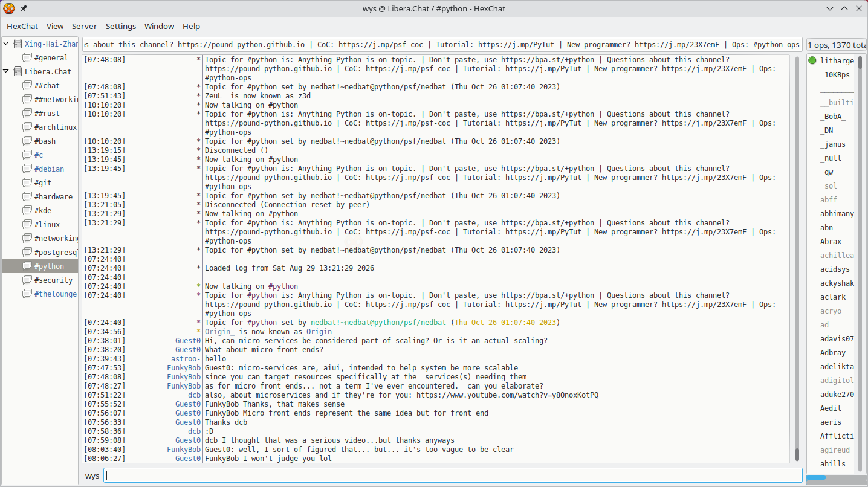The width and height of the screenshot is (868, 487).
Task: Click the #security channel icon
Action: pyautogui.click(x=27, y=280)
